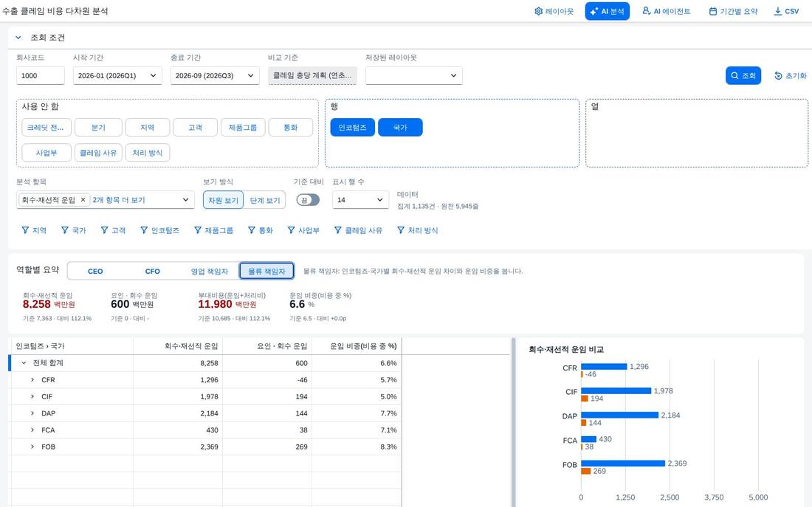
Task: Switch to 단계 보기 view mode
Action: (264, 201)
